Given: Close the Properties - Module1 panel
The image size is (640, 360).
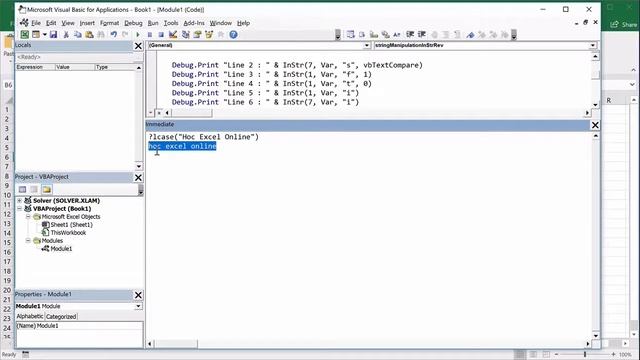Looking at the screenshot, I should click(138, 295).
